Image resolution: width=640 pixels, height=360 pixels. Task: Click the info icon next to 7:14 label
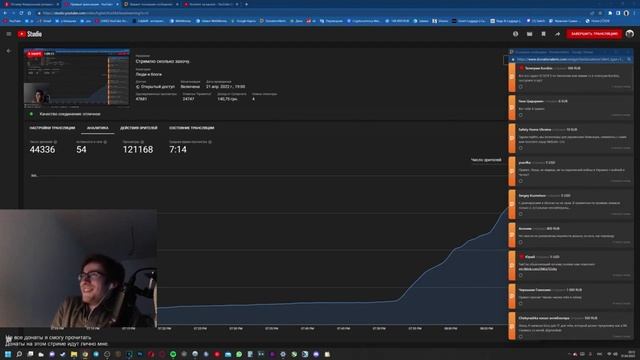[x=210, y=142]
